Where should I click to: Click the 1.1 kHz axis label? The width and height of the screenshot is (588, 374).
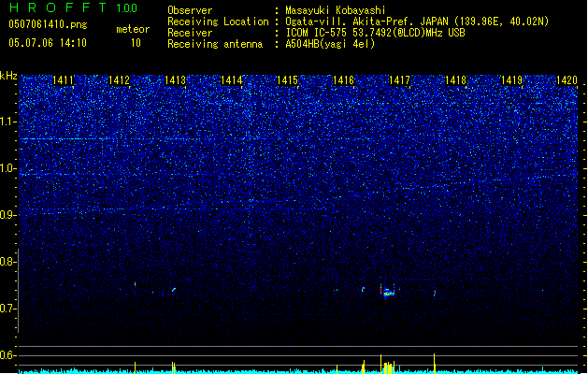point(8,122)
